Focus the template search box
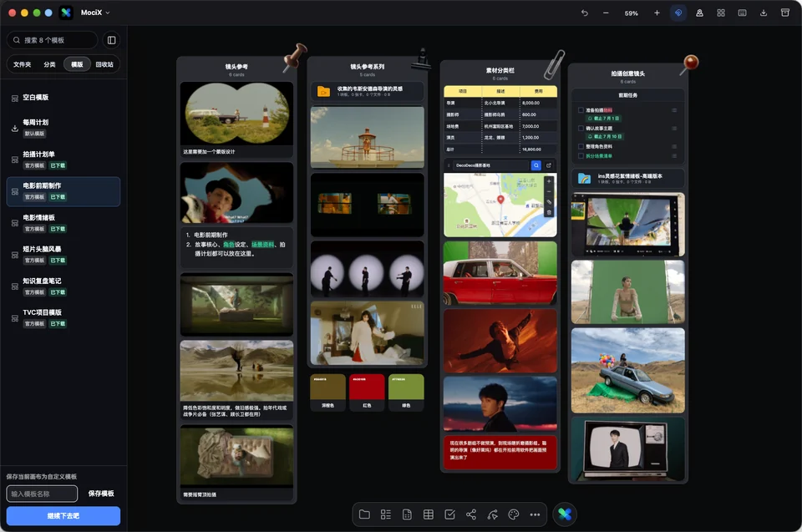This screenshot has width=802, height=532. (52, 40)
